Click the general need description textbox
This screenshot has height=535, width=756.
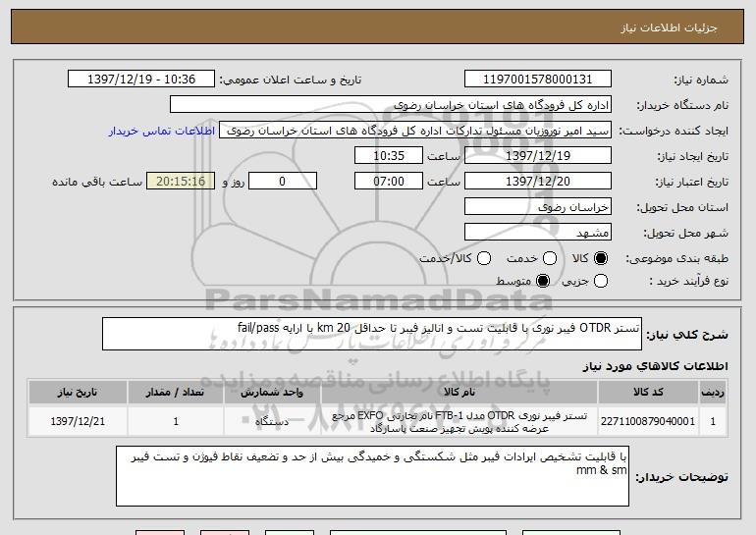pos(372,334)
